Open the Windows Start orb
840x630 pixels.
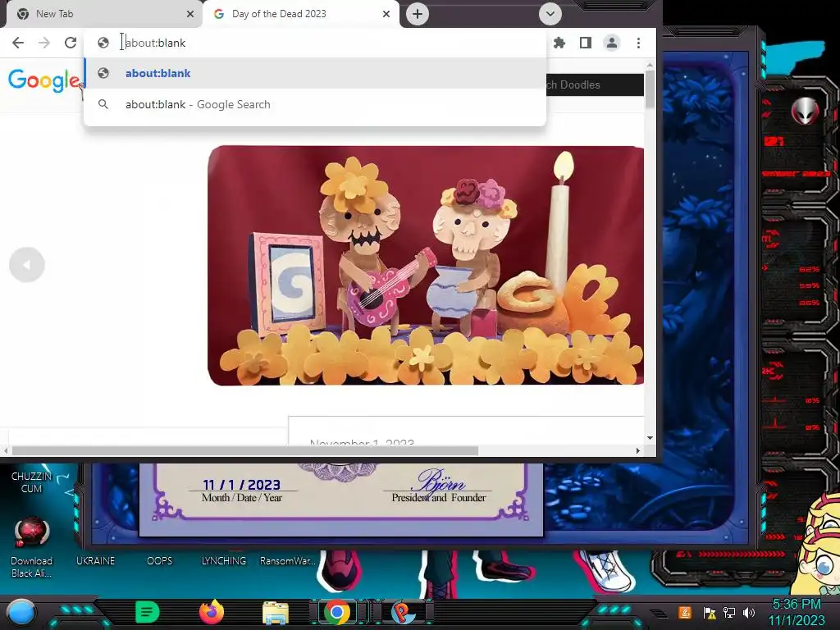[x=21, y=612]
